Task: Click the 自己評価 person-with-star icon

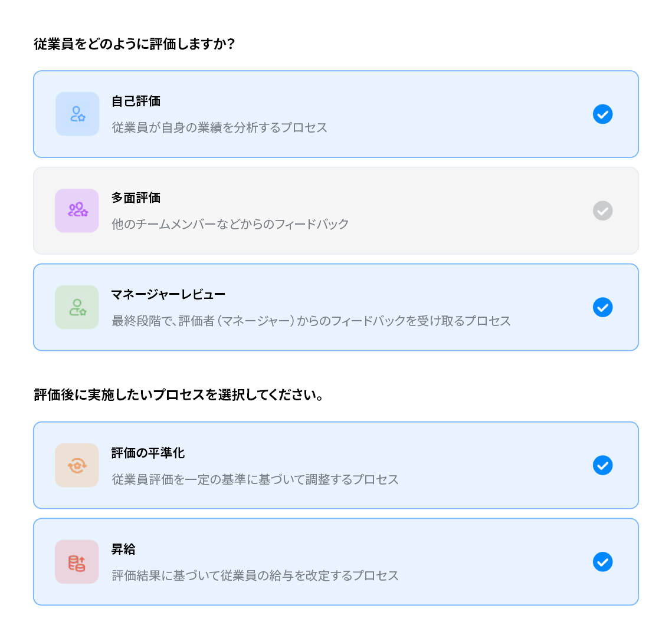Action: pos(77,114)
